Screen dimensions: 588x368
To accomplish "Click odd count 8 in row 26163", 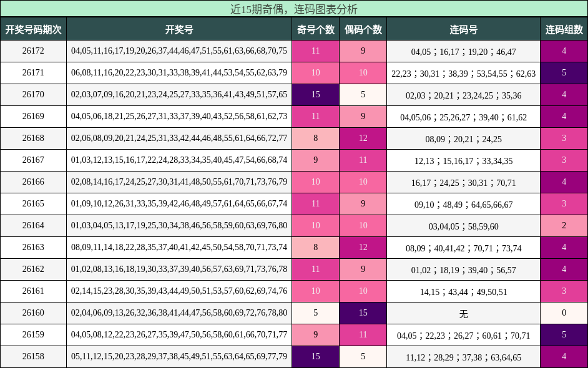I will pyautogui.click(x=316, y=248).
